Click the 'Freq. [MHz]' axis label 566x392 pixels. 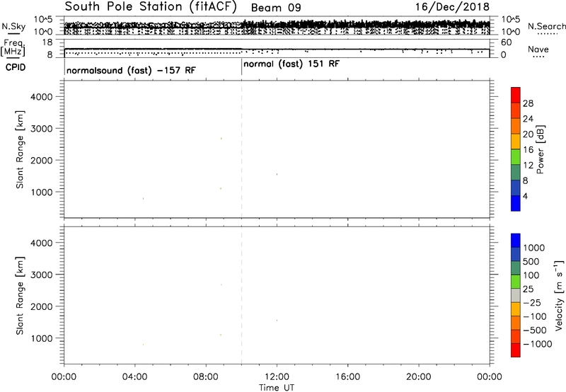tap(13, 47)
